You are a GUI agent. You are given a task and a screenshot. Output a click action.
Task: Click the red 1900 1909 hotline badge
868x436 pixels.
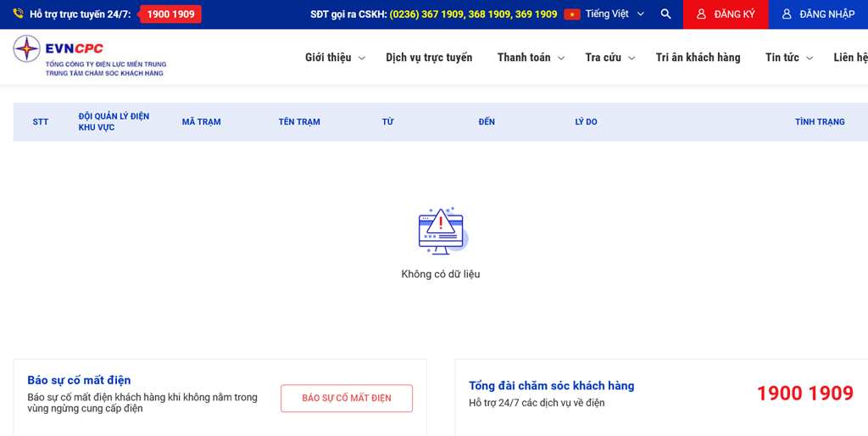170,14
